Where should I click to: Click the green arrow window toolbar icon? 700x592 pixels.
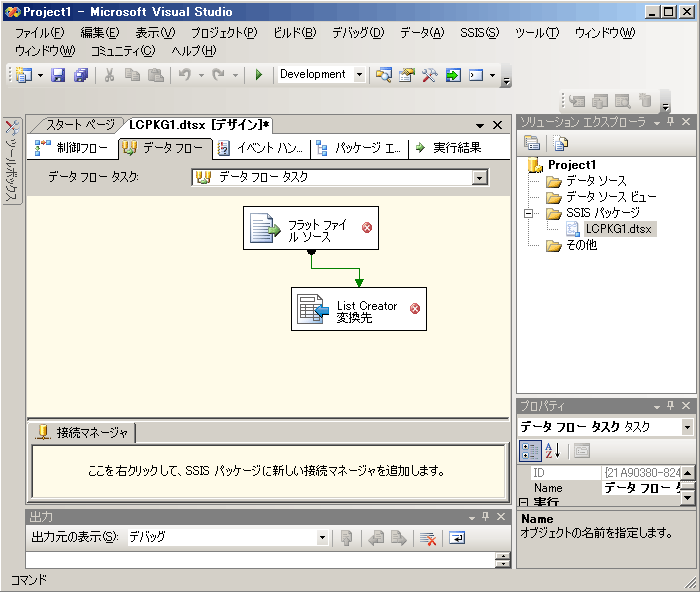click(x=453, y=75)
